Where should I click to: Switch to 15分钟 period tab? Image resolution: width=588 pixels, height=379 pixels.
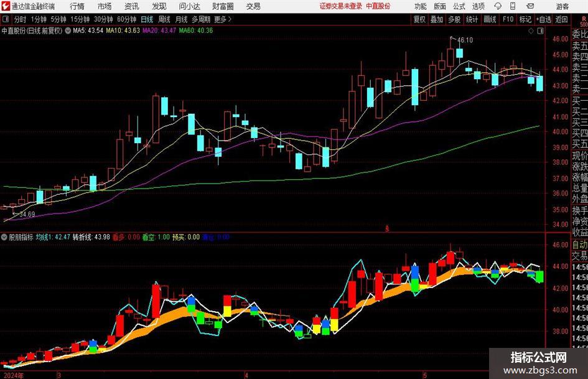point(80,19)
